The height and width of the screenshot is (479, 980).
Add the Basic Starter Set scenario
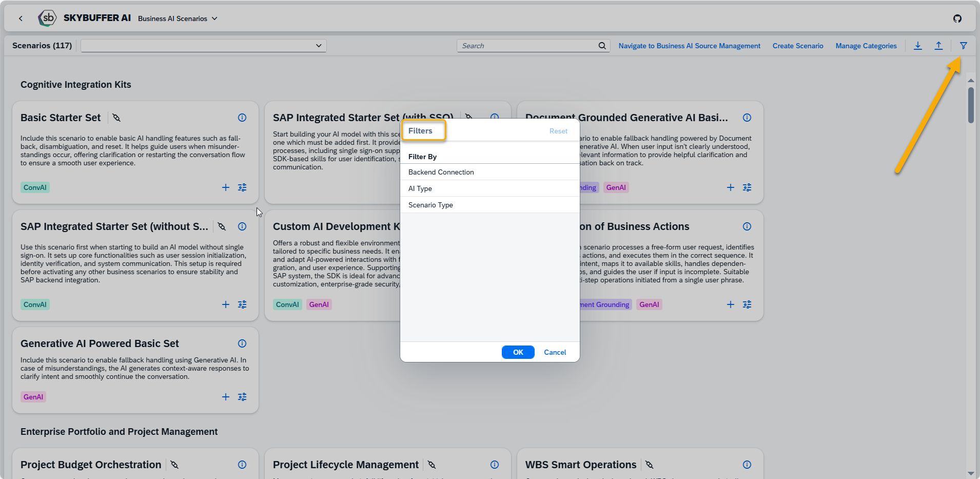225,187
